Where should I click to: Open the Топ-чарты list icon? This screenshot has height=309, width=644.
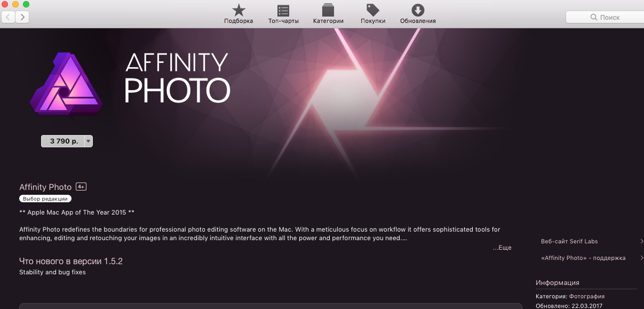(x=283, y=10)
